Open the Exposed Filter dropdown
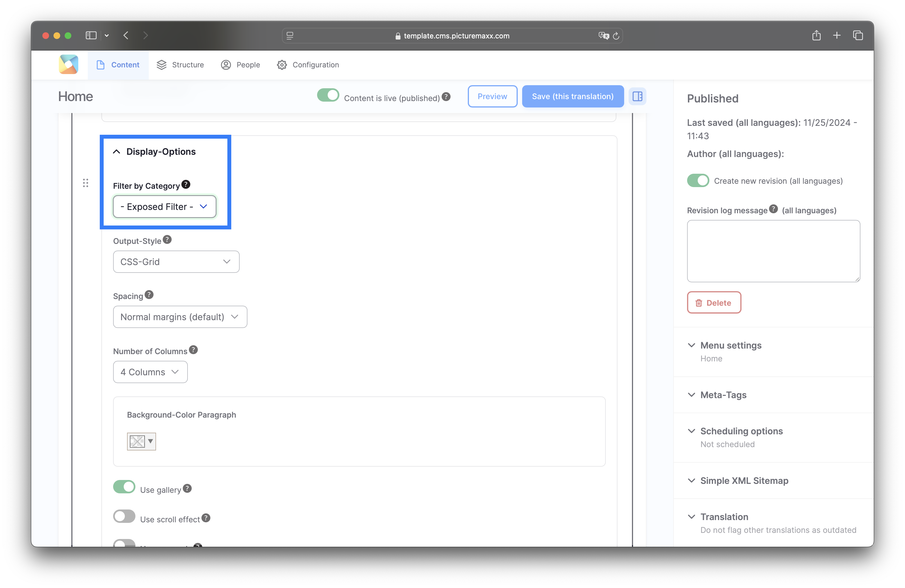 pos(165,207)
